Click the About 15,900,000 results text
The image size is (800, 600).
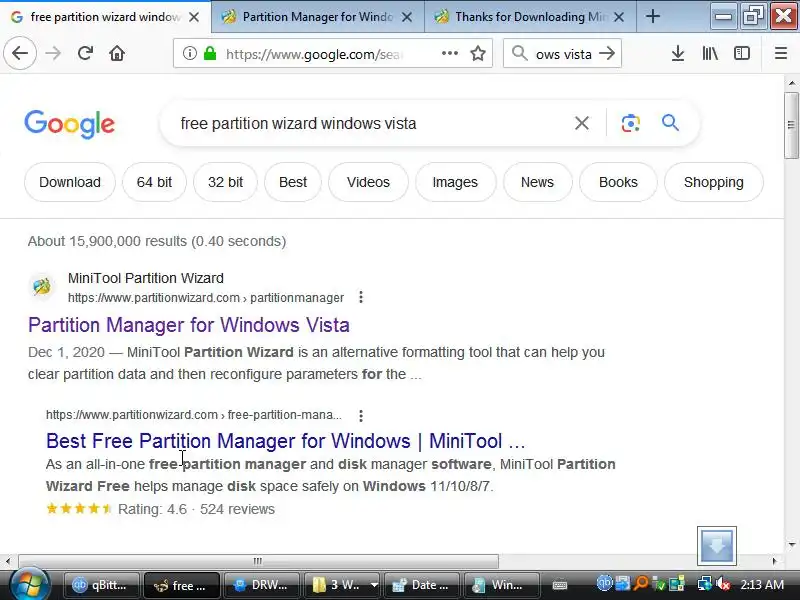(x=157, y=241)
